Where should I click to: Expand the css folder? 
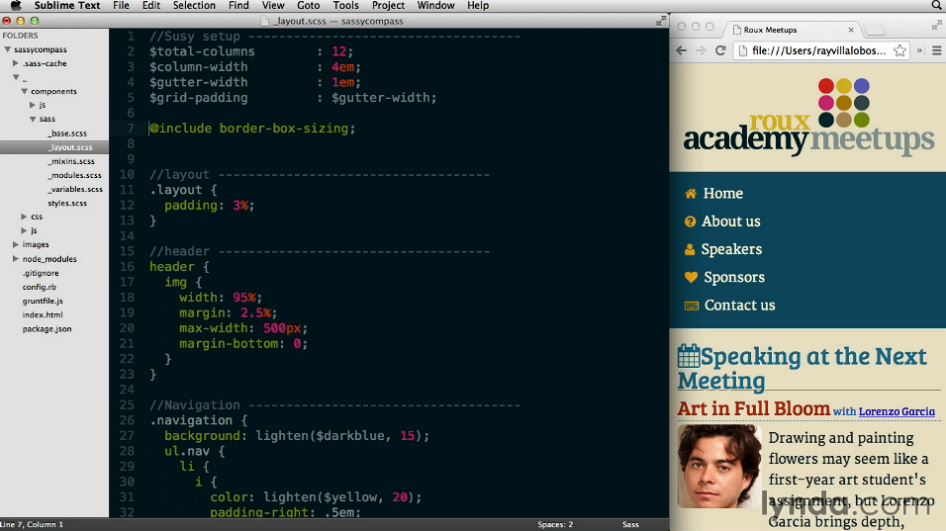click(24, 216)
